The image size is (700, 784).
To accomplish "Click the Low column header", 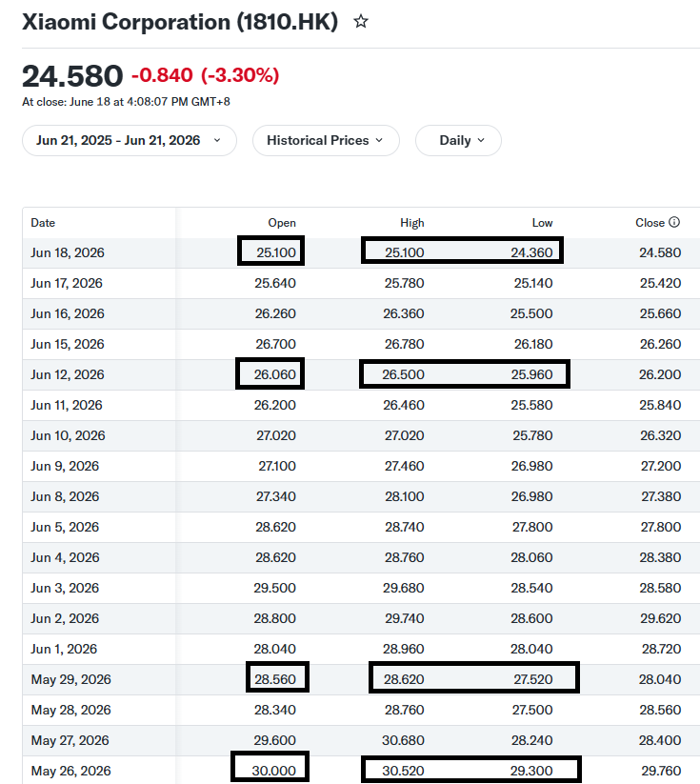I will tap(542, 223).
